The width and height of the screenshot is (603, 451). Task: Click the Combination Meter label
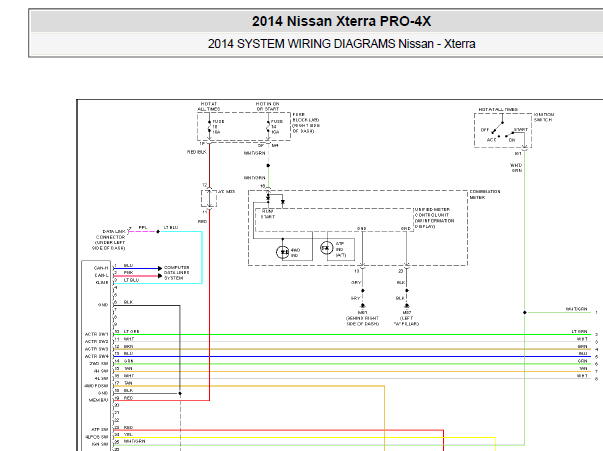485,194
